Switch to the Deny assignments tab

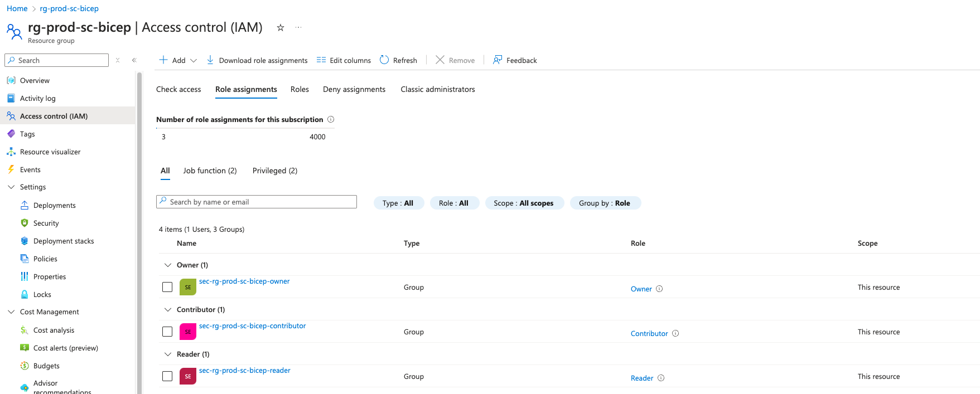pos(354,89)
